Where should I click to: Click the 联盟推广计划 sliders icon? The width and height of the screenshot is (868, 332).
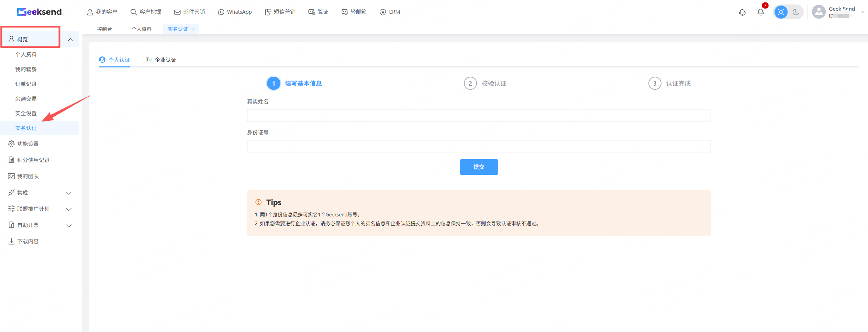tap(11, 209)
